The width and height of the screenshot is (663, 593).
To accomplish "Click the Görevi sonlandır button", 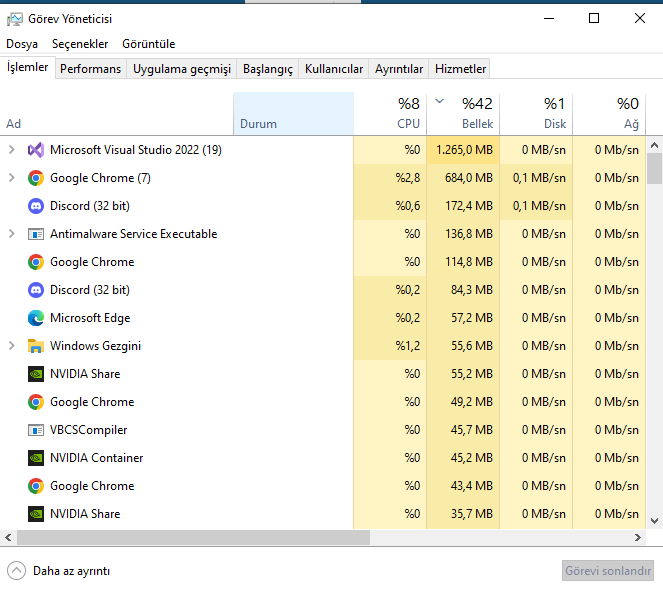I will [x=608, y=571].
